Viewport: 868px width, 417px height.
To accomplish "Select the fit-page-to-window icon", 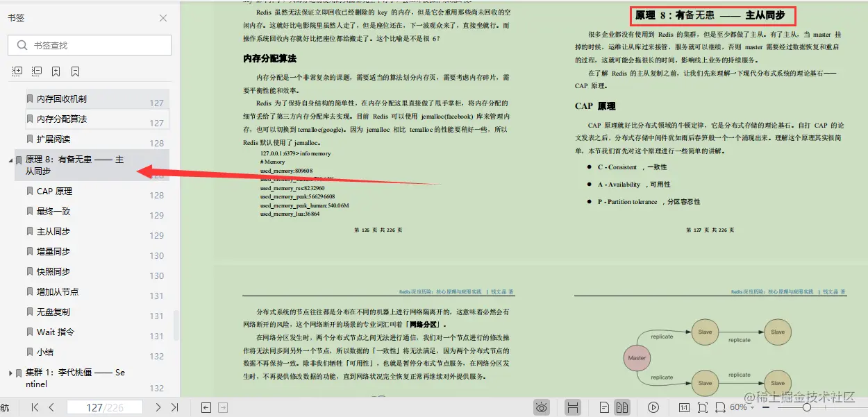I will click(702, 407).
